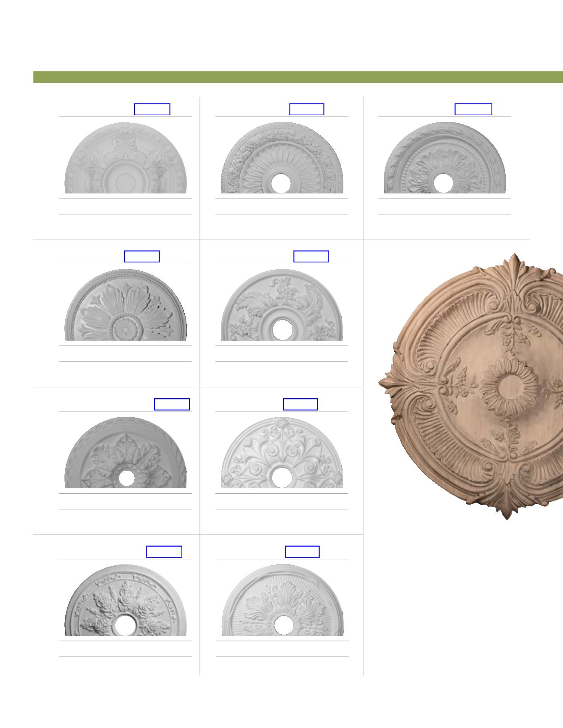
Task: Click the link box above the rope-border acanthus medallion
Action: tap(473, 109)
